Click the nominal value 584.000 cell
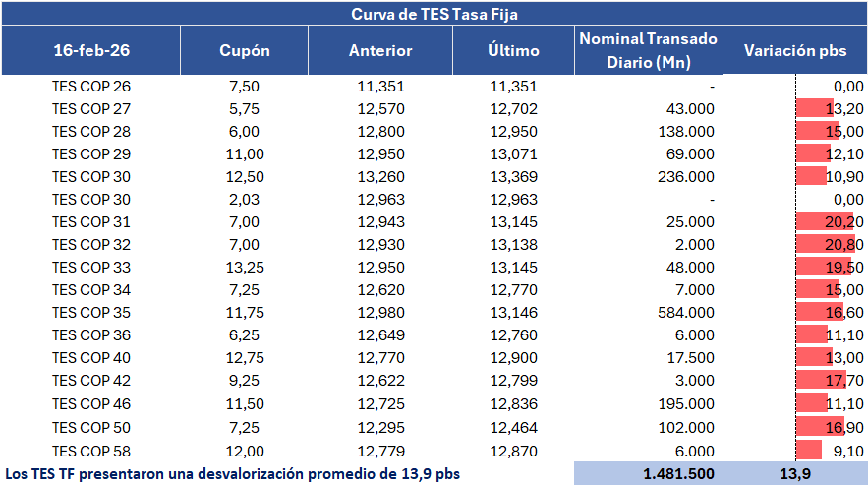Viewport: 868px width, 486px height. [688, 314]
